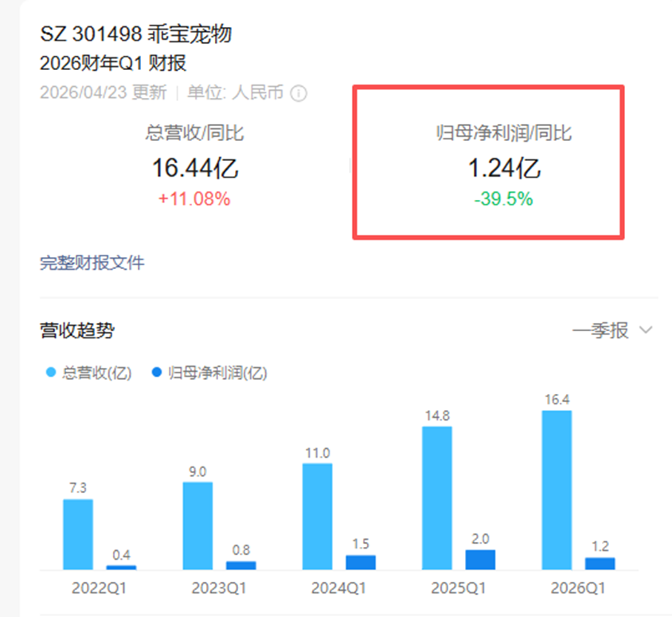Click the stock title SZ 301498 乖宝宠物
The width and height of the screenshot is (672, 617).
tap(136, 34)
